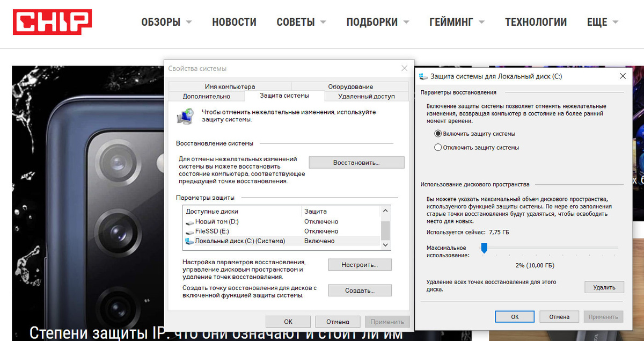Click the Максимальное использование slider handle

(484, 248)
